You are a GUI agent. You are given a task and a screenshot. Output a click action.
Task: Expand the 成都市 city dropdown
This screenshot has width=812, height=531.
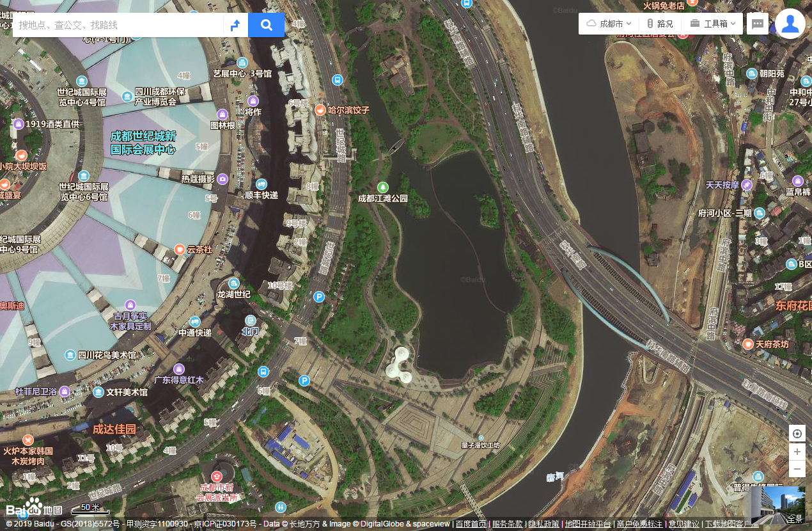click(609, 24)
